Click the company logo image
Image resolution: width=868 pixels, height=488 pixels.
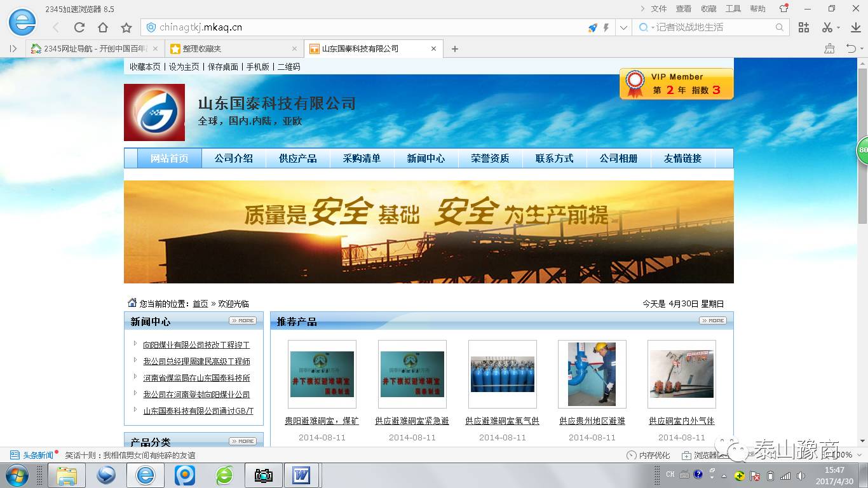[154, 112]
